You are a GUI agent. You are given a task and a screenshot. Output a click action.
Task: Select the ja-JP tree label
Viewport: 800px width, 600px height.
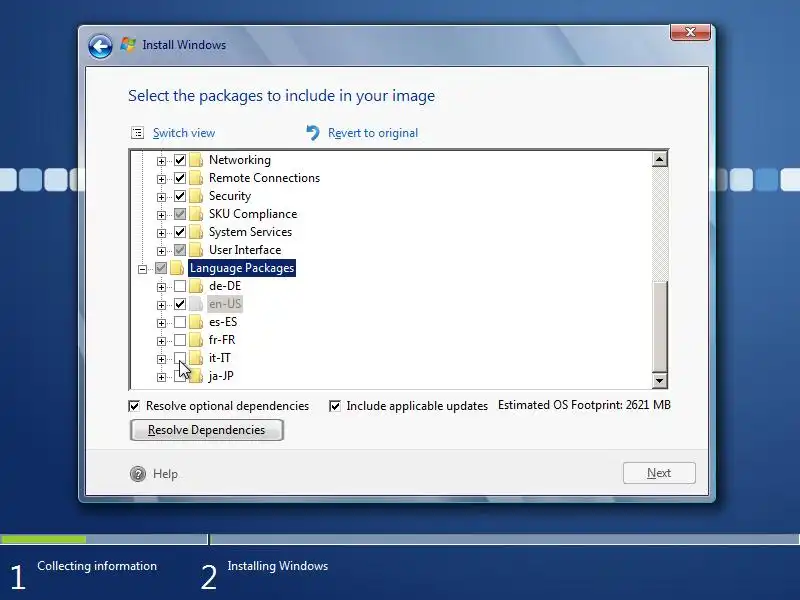click(x=221, y=376)
